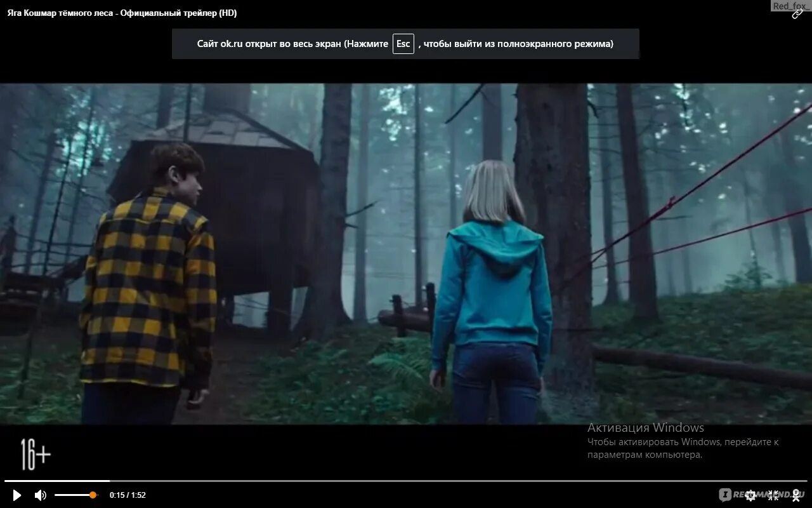Copy video link with chain icon
The height and width of the screenshot is (508, 812).
pyautogui.click(x=797, y=15)
